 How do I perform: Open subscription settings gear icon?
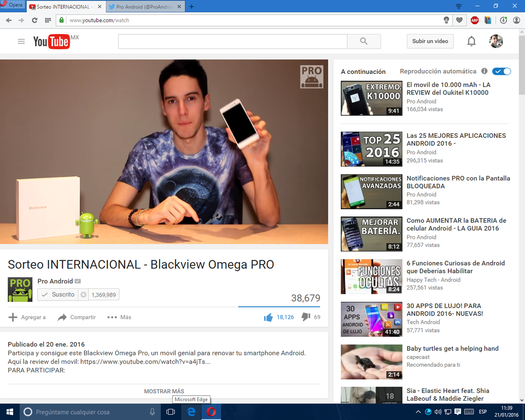tap(83, 294)
